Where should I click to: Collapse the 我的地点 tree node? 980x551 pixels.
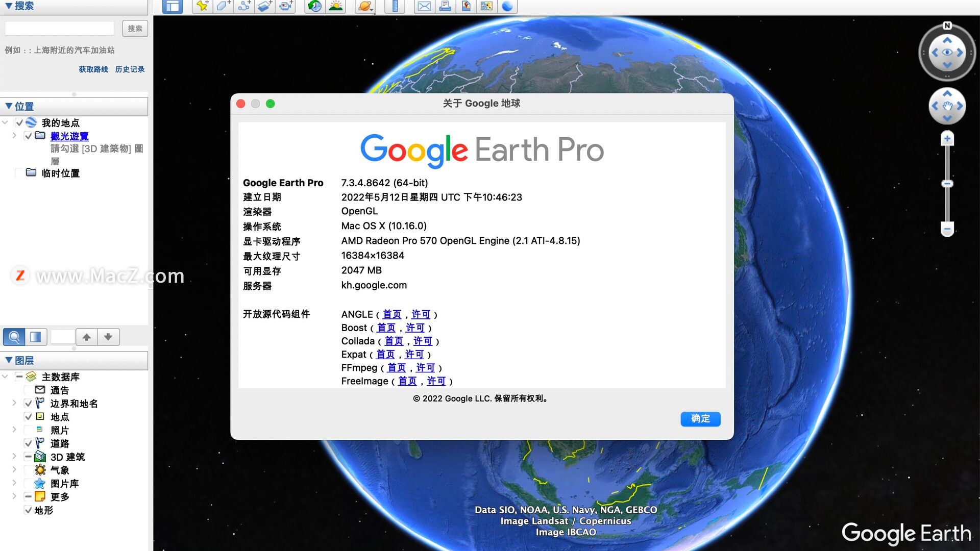click(x=5, y=122)
